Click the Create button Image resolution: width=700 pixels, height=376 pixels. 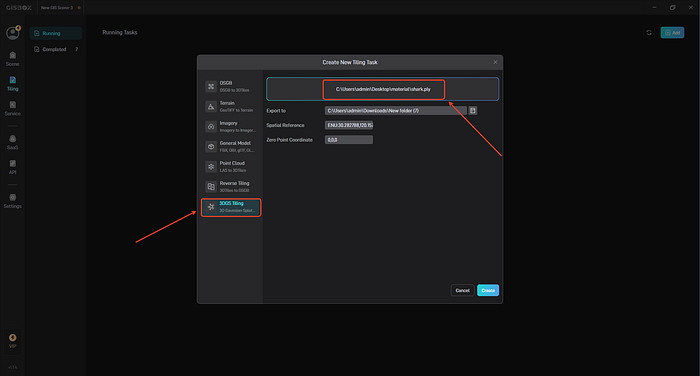[488, 290]
